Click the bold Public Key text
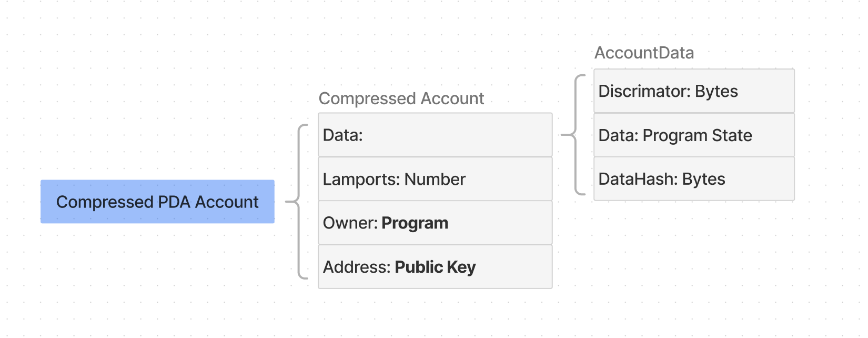The image size is (868, 338). [x=435, y=267]
